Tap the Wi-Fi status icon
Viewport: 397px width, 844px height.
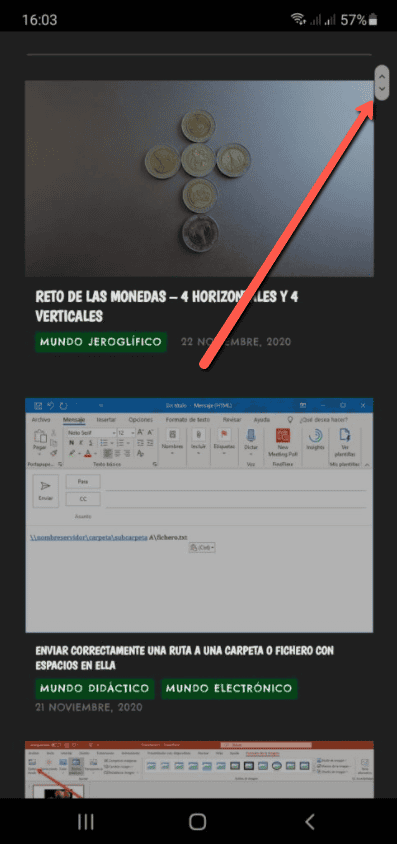[297, 20]
